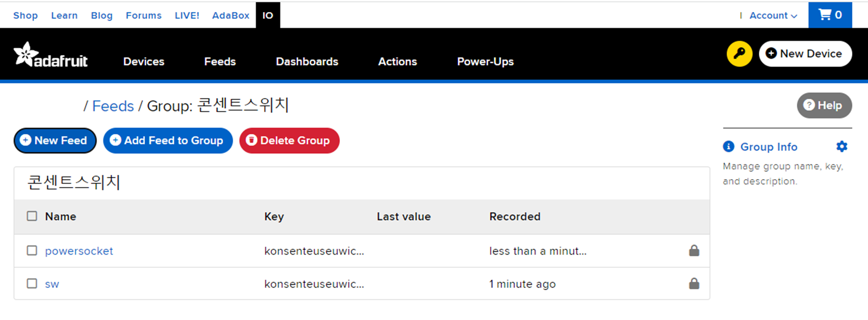
Task: Open the Group Info link
Action: [x=769, y=147]
